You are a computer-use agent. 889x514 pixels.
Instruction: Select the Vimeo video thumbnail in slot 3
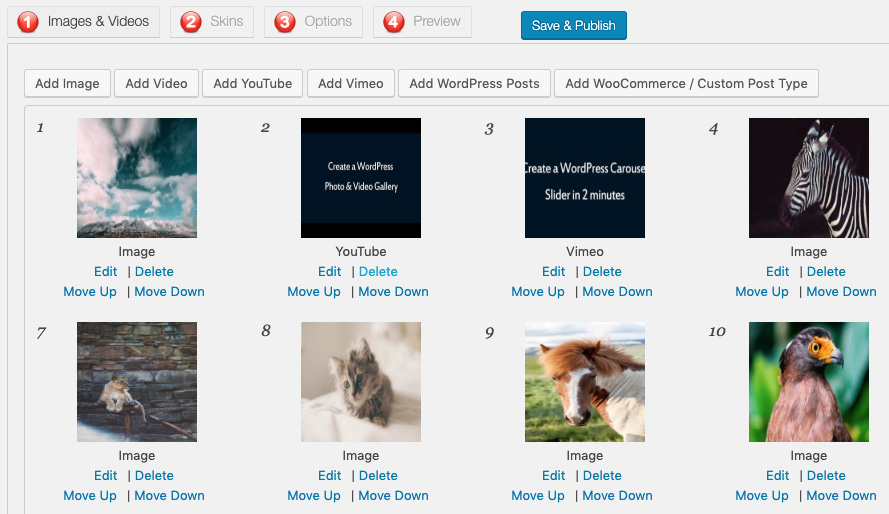(x=585, y=178)
